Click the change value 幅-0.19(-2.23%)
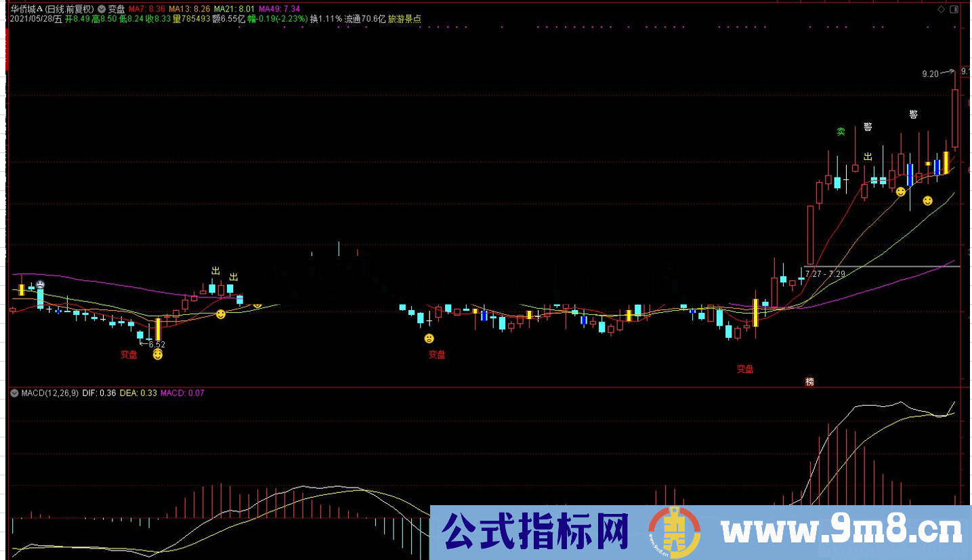This screenshot has width=972, height=560. coord(277,19)
